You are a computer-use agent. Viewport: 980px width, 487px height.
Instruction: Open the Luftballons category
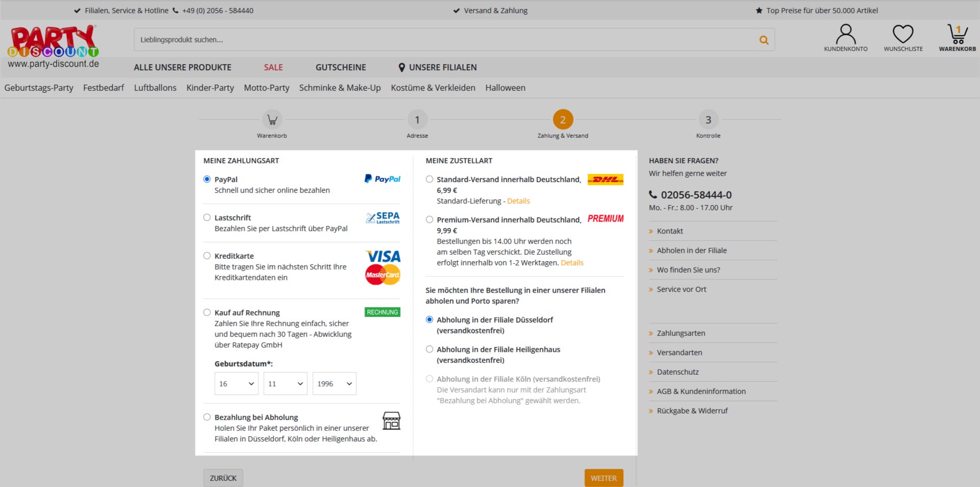155,88
